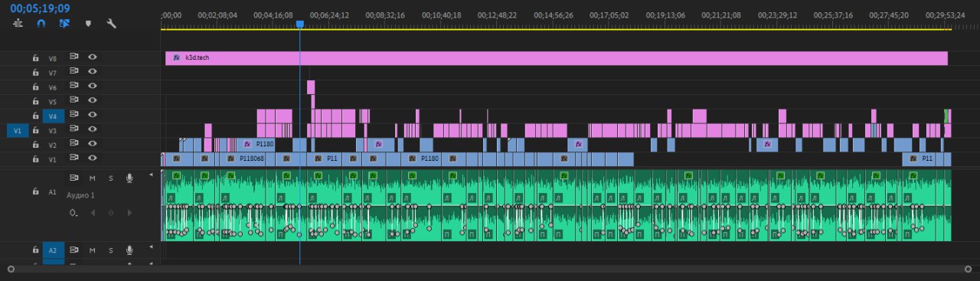Target video track V1
Screen dimensions: 980x281
[x=53, y=159]
